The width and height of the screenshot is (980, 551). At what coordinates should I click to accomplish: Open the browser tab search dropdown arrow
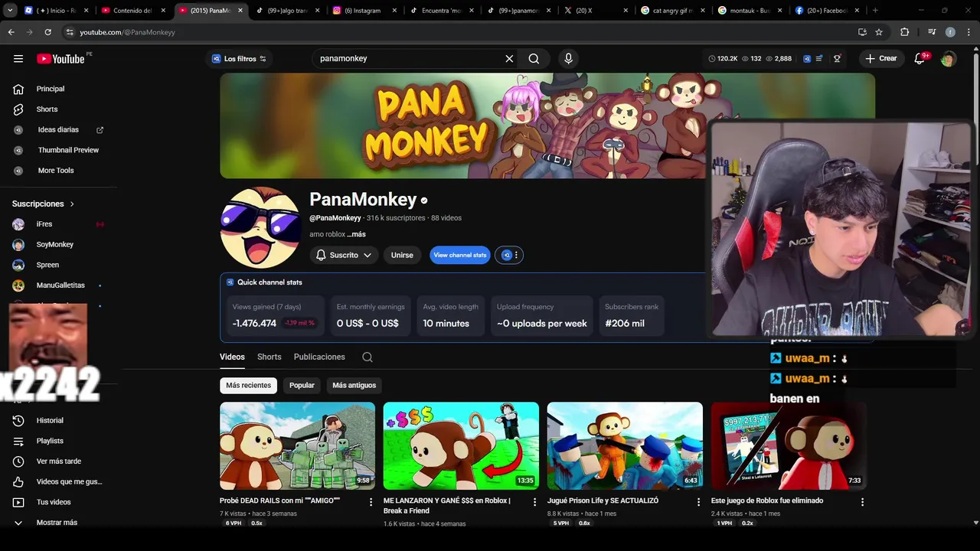pos(10,11)
